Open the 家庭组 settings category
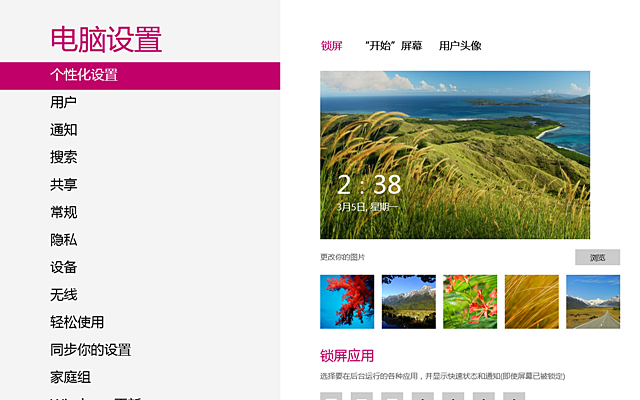640x400 pixels. click(70, 377)
